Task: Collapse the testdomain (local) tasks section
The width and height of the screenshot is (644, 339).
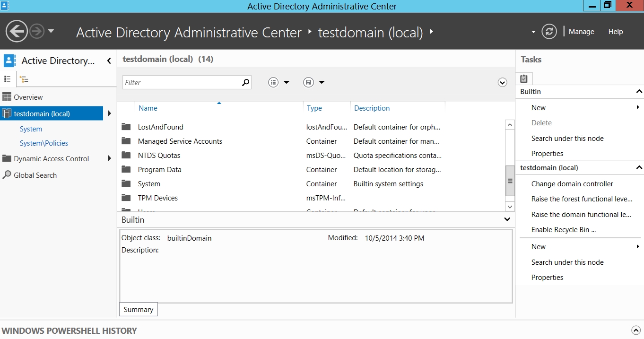Action: pyautogui.click(x=639, y=168)
